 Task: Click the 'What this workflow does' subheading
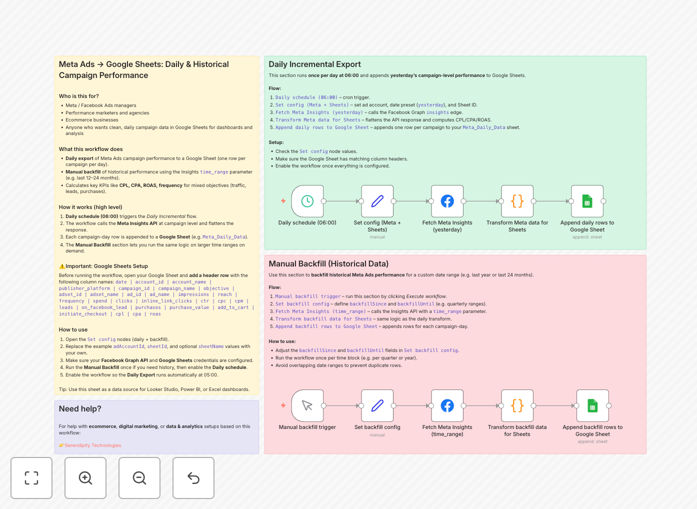click(91, 149)
